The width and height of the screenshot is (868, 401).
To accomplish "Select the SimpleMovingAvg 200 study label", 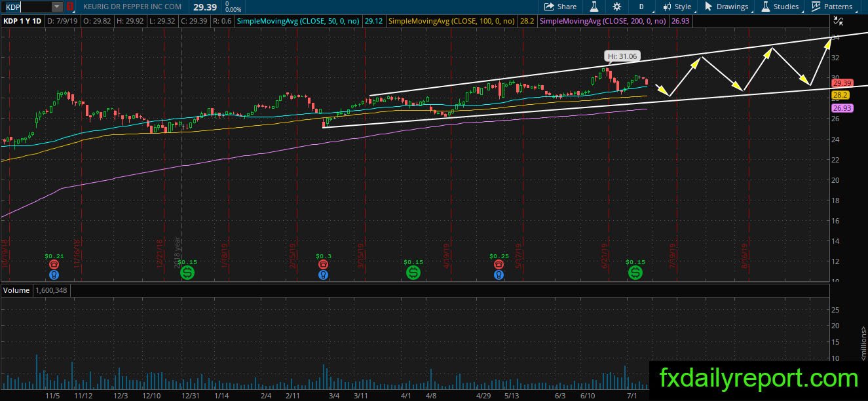I will coord(603,21).
